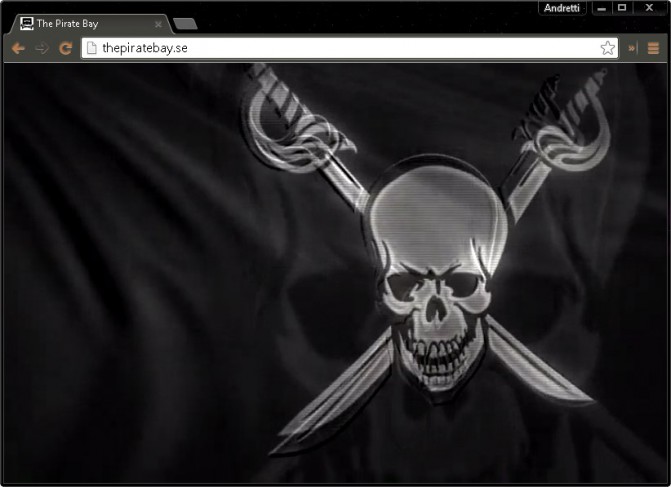Close the browser window
This screenshot has width=671, height=487.
pos(649,8)
